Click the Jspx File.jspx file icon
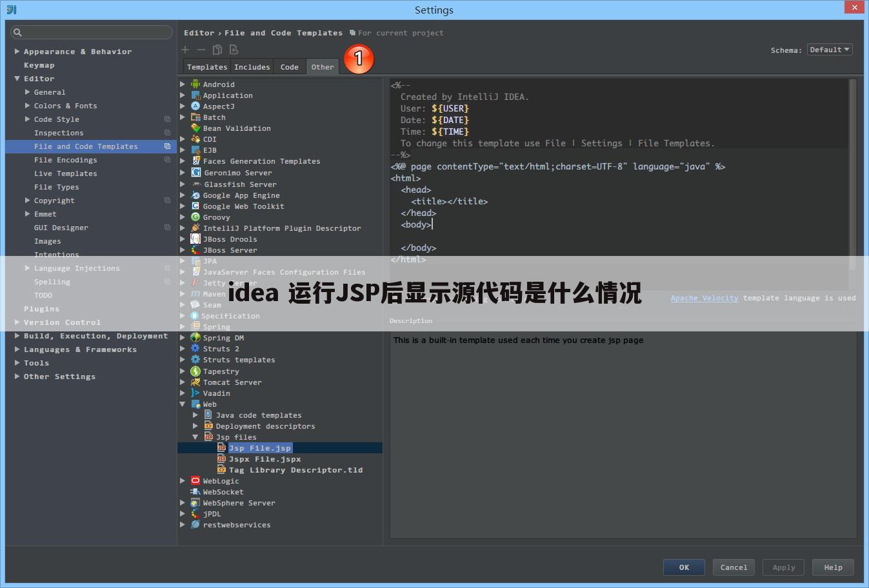The width and height of the screenshot is (869, 588). (221, 458)
